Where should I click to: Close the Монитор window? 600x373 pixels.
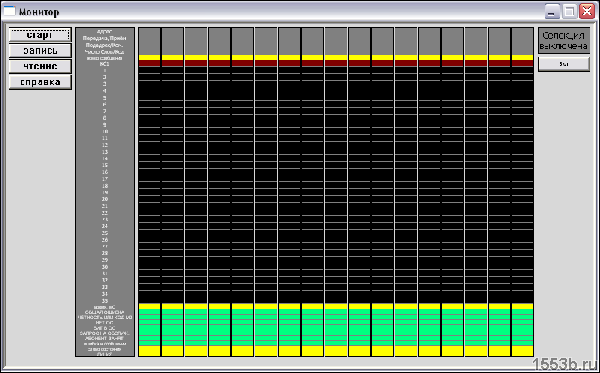click(587, 11)
